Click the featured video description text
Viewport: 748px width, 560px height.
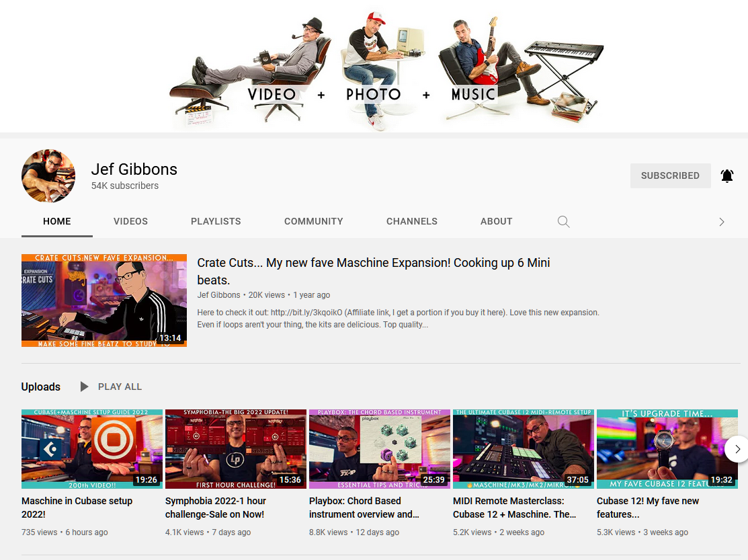click(398, 319)
